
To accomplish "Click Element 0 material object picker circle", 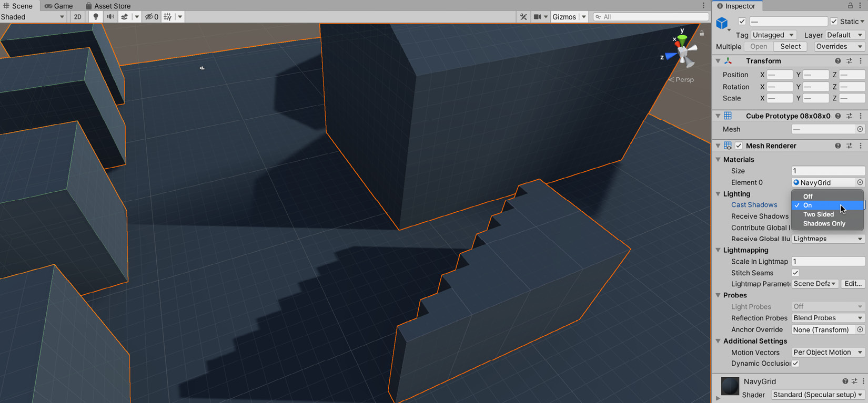I will (860, 182).
